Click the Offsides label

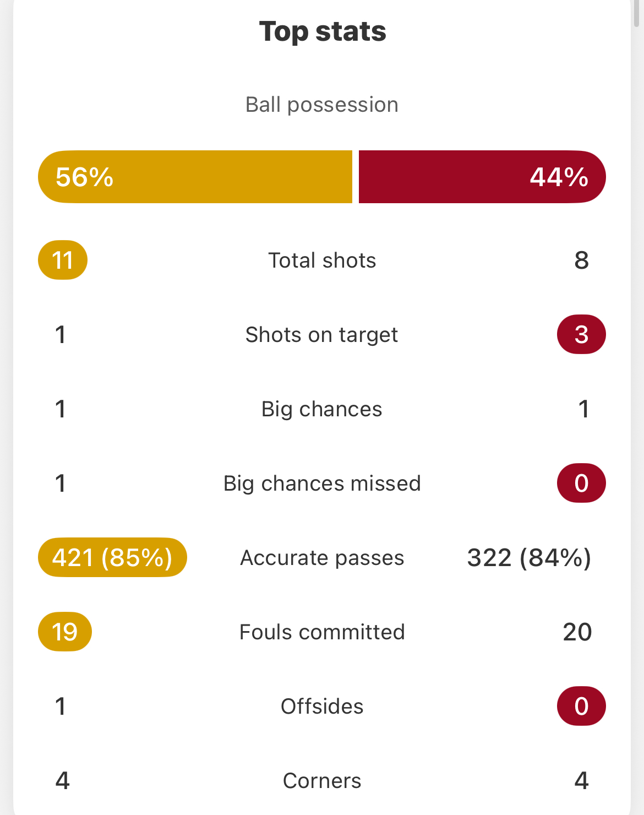tap(322, 707)
